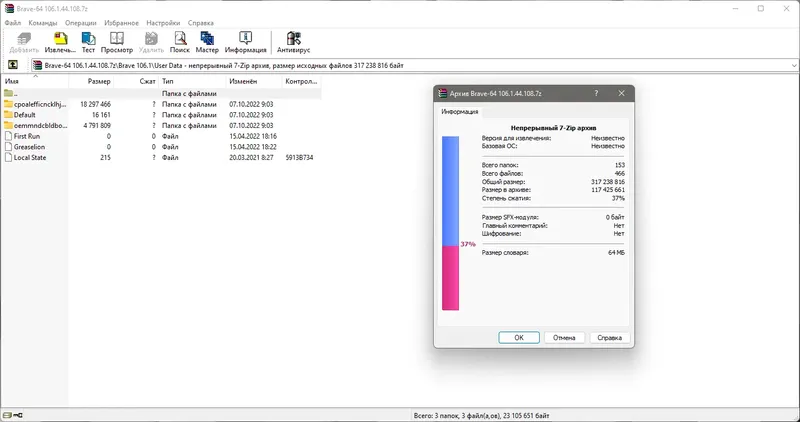Go up one folder level button
Image resolution: width=800 pixels, height=422 pixels.
pos(13,65)
